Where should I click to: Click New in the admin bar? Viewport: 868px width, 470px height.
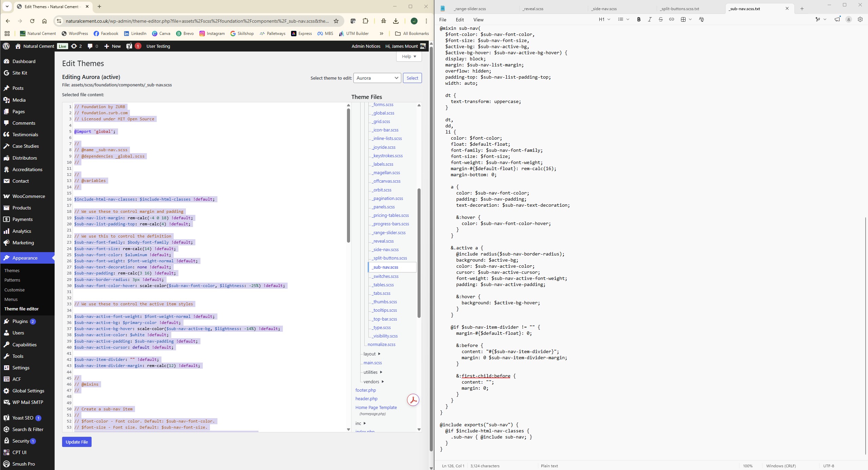112,46
